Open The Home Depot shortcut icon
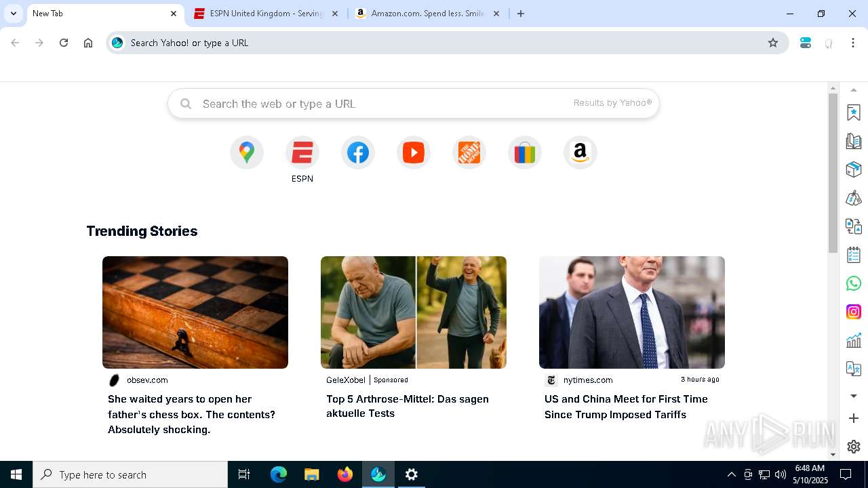 click(x=469, y=152)
